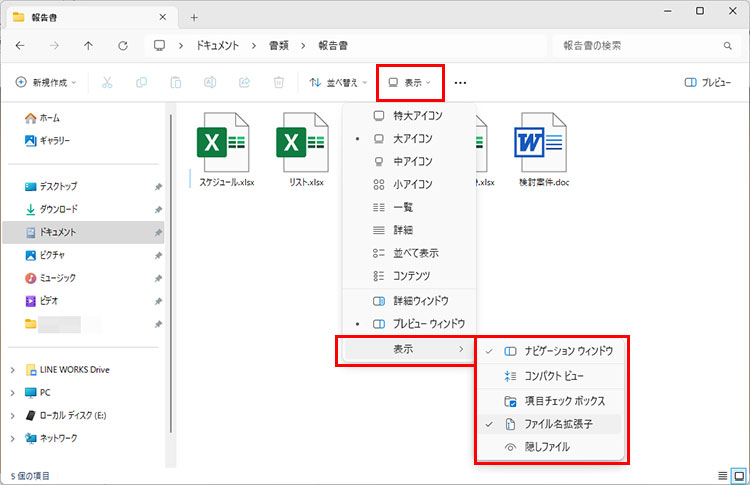
Task: Open ダウンロード in navigation pane
Action: point(58,209)
